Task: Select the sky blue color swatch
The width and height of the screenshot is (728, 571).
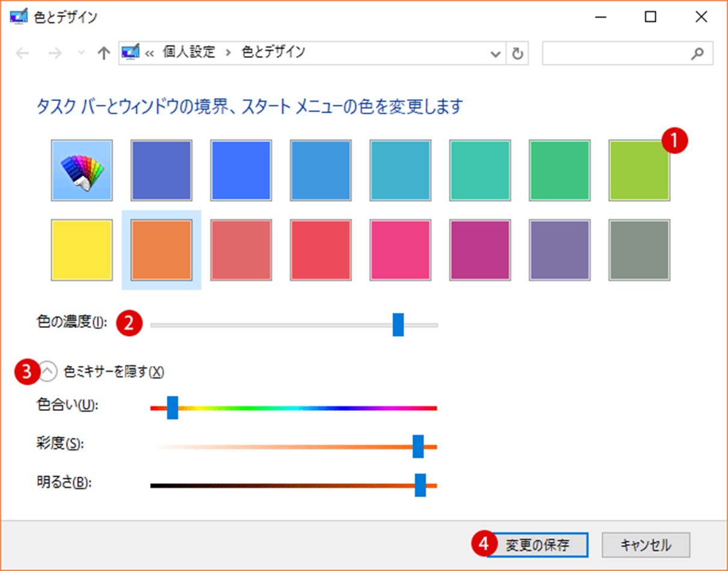Action: [321, 170]
